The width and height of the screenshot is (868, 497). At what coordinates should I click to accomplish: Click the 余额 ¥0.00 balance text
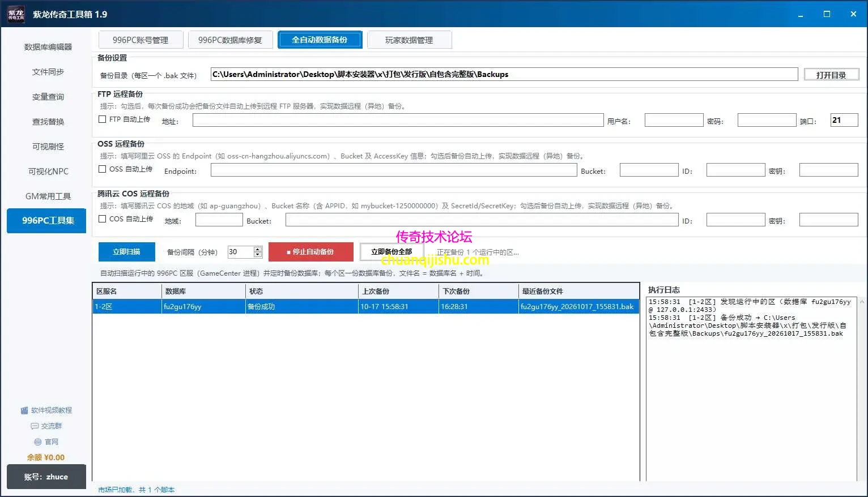pyautogui.click(x=46, y=457)
